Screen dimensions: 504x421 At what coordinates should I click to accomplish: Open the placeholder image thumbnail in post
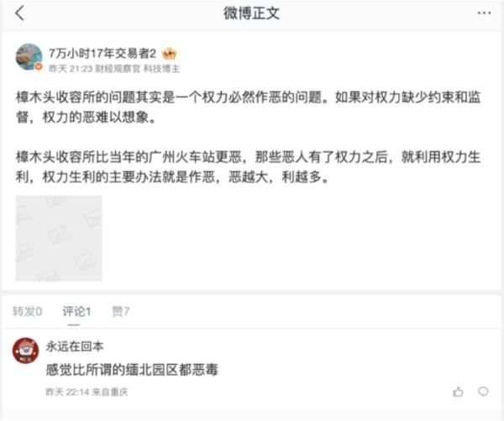(59, 239)
